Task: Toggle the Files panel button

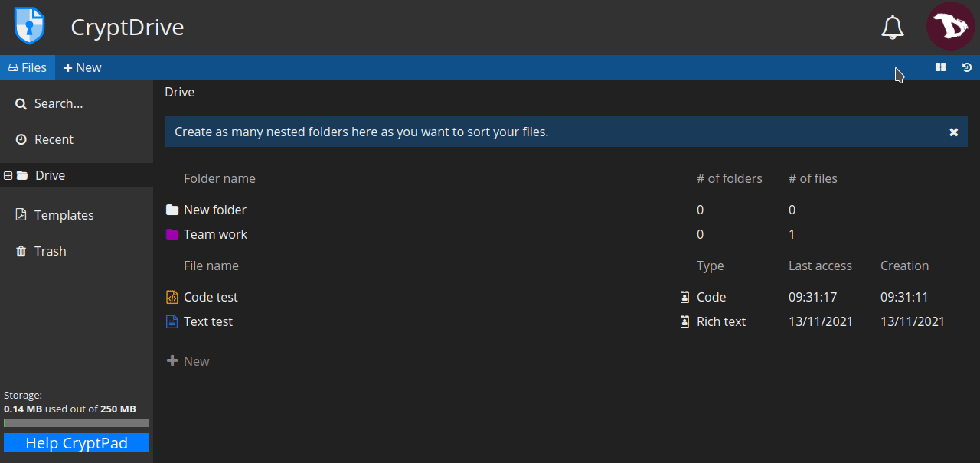Action: 27,67
